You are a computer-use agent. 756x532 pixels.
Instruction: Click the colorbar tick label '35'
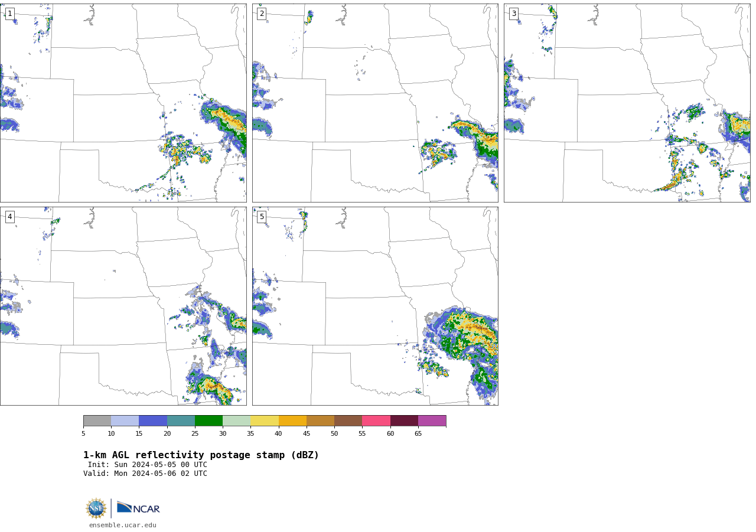[250, 434]
